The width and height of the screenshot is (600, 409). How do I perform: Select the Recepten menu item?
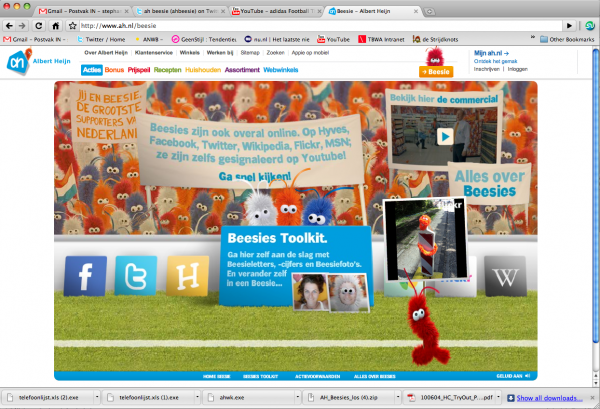[x=168, y=70]
